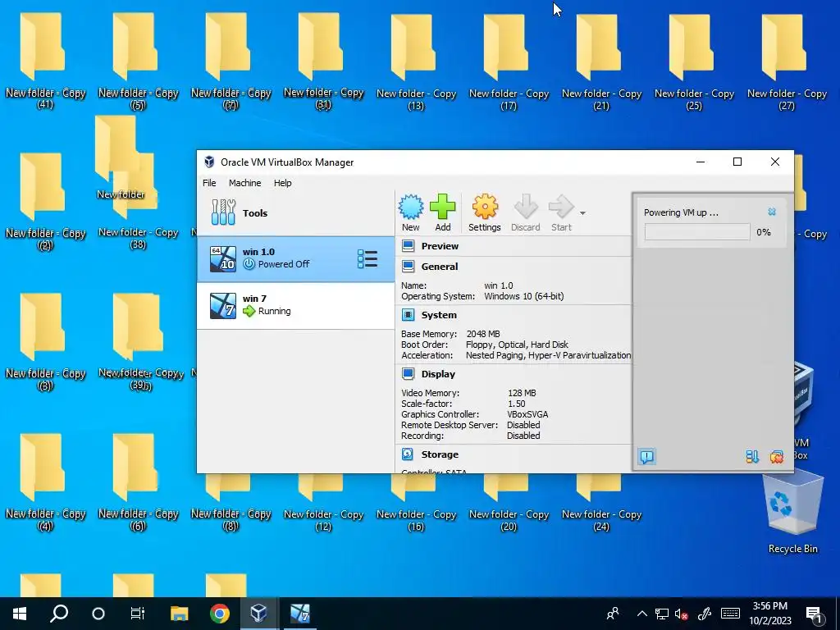Select folder New folder - Copy (16)
This screenshot has width=840, height=630.
pos(416,504)
